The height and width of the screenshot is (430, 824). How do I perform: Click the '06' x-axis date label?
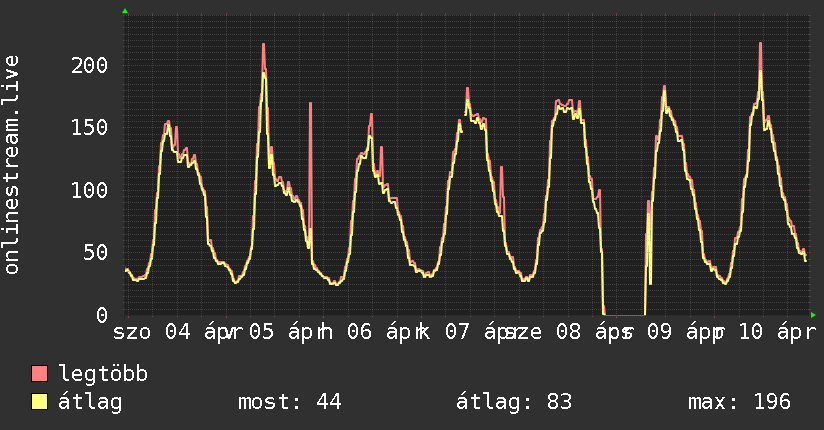[x=359, y=332]
